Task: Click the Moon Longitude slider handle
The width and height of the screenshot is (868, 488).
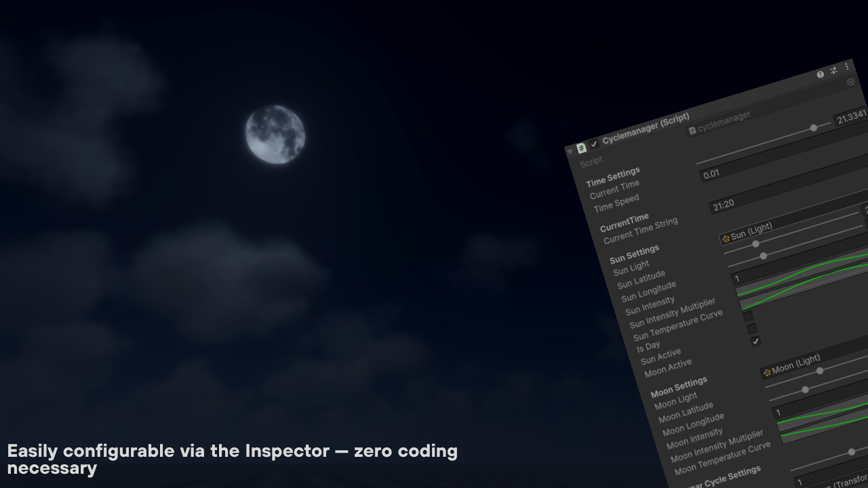Action: click(x=805, y=390)
